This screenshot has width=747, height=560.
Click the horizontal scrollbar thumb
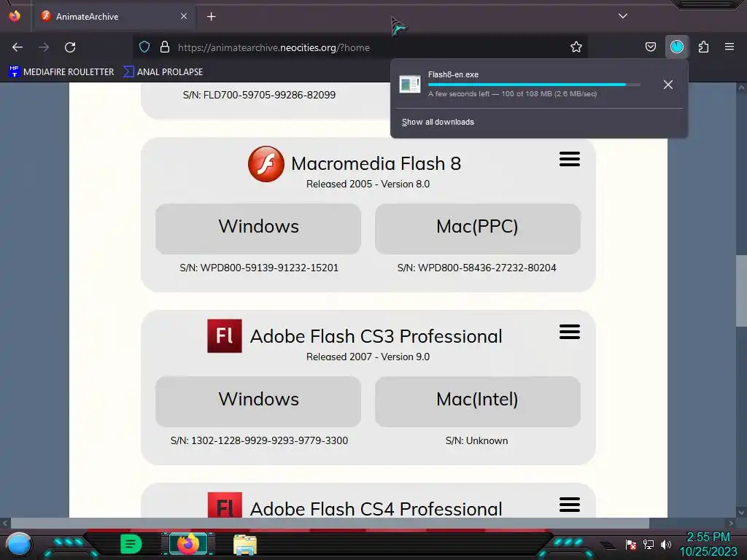[x=330, y=523]
